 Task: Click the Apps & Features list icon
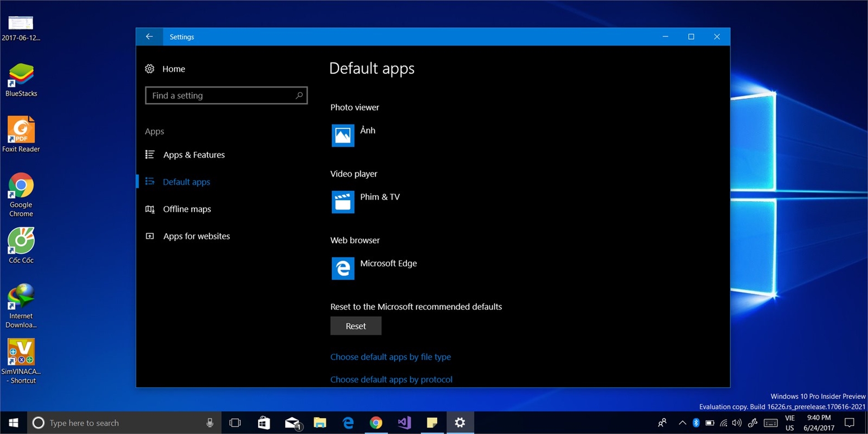point(150,155)
